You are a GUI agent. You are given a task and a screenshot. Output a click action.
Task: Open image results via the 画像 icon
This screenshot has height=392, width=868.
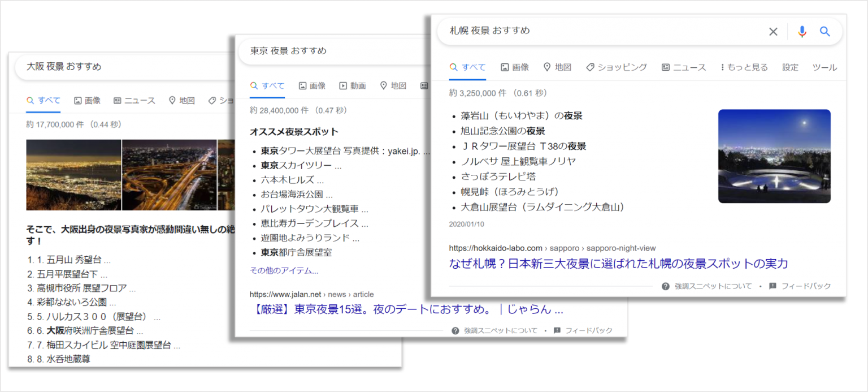[x=504, y=67]
